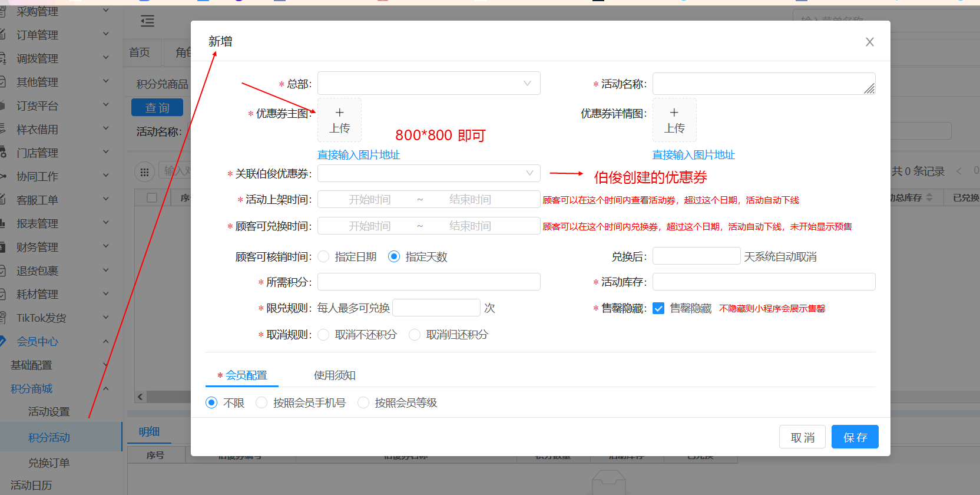The height and width of the screenshot is (495, 980).
Task: Choose the 按照会员手机号 radio option
Action: coord(261,402)
